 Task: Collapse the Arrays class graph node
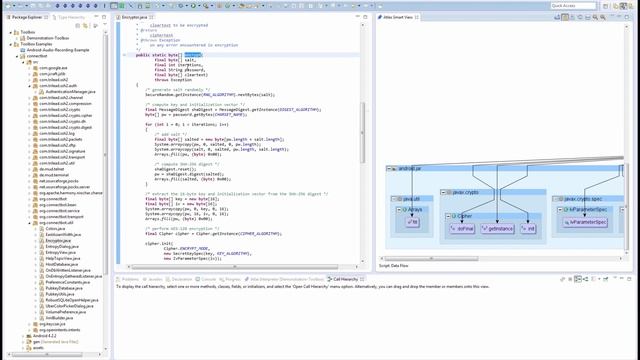[399, 209]
